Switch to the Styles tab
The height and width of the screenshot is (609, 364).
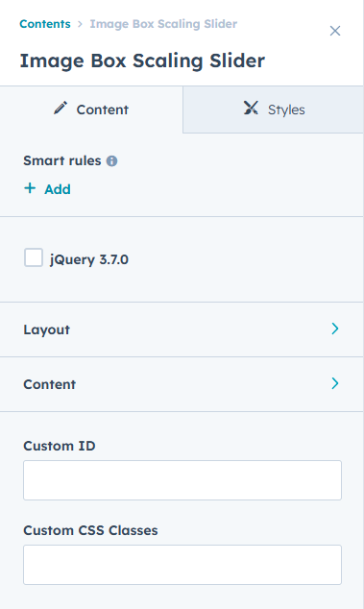tap(273, 110)
